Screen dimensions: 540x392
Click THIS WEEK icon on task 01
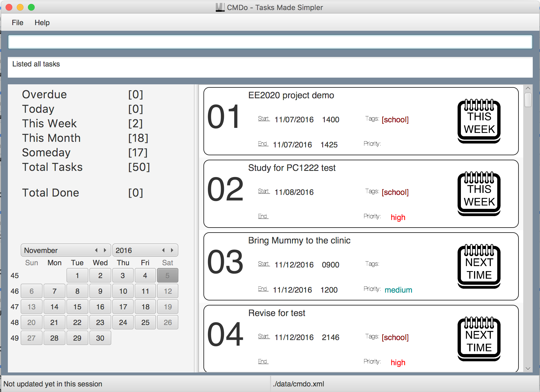click(479, 121)
